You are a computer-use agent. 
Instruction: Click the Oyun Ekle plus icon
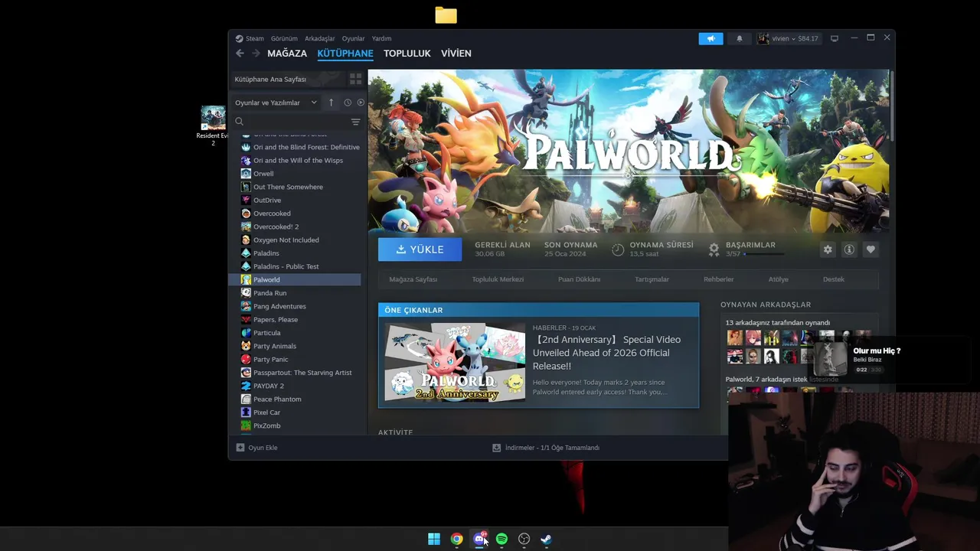[240, 448]
